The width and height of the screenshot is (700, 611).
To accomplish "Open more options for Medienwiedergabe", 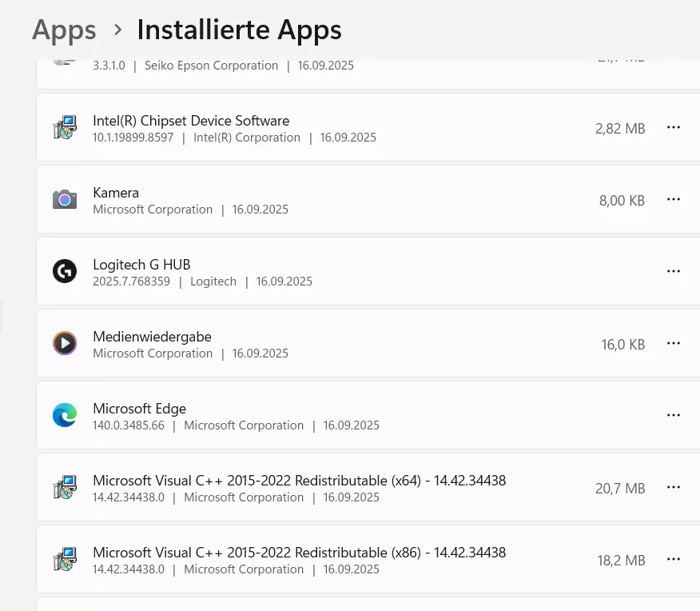I will coord(673,343).
